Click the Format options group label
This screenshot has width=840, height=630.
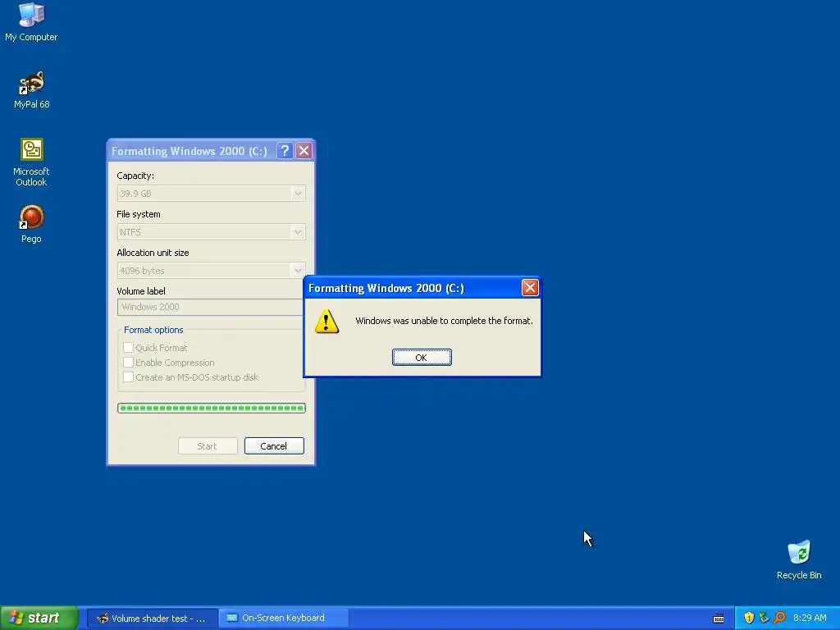(x=153, y=330)
